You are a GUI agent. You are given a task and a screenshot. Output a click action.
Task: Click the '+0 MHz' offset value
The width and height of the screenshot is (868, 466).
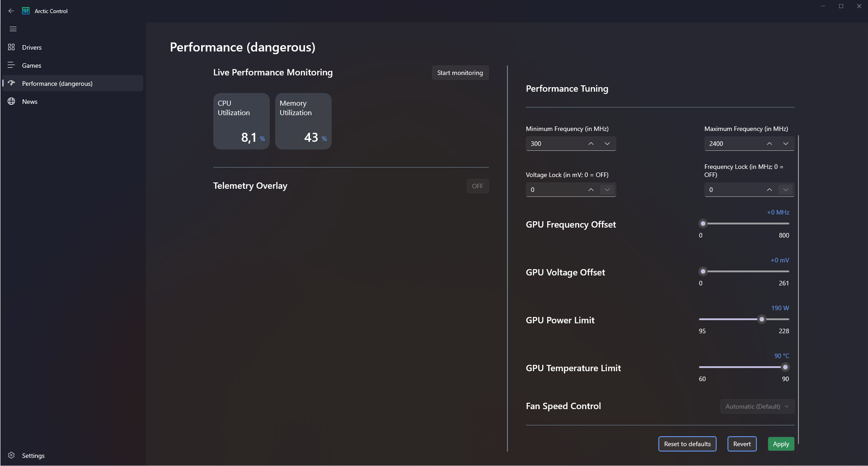tap(778, 212)
